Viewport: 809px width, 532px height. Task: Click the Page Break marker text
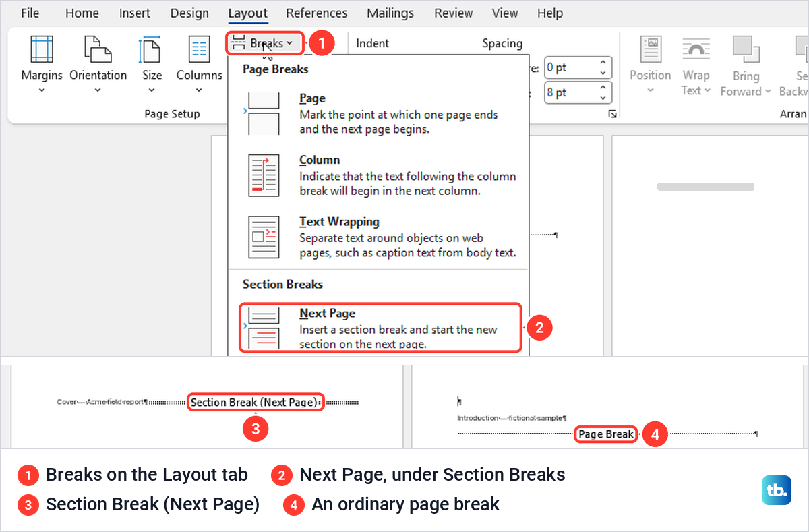pos(606,434)
